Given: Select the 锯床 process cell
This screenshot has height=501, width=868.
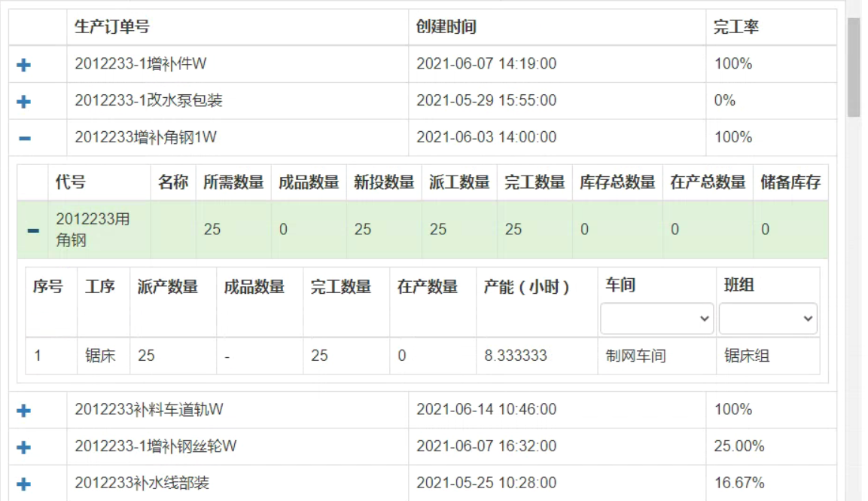Looking at the screenshot, I should click(100, 356).
